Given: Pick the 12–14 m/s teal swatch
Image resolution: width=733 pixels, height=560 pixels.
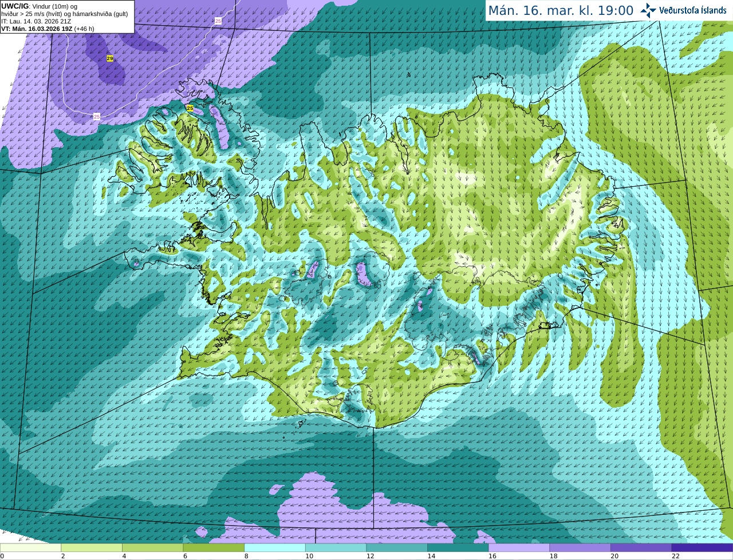Looking at the screenshot, I should (x=397, y=547).
